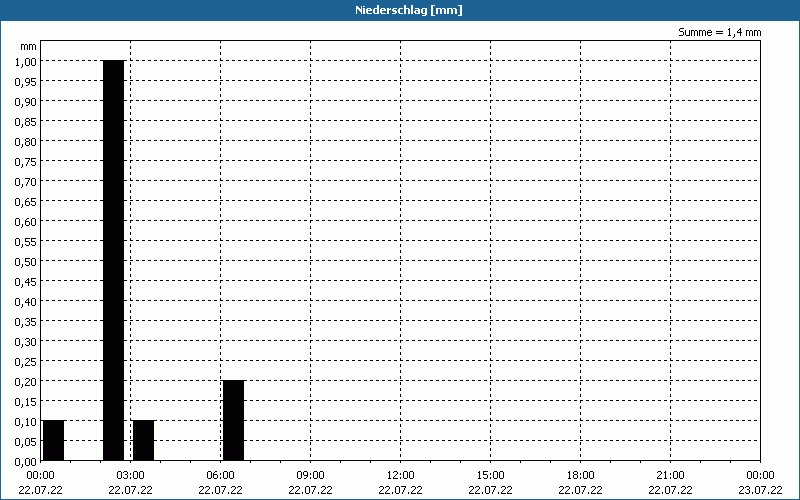Click the y-axis value 0,10
800x500 pixels.
(x=26, y=421)
